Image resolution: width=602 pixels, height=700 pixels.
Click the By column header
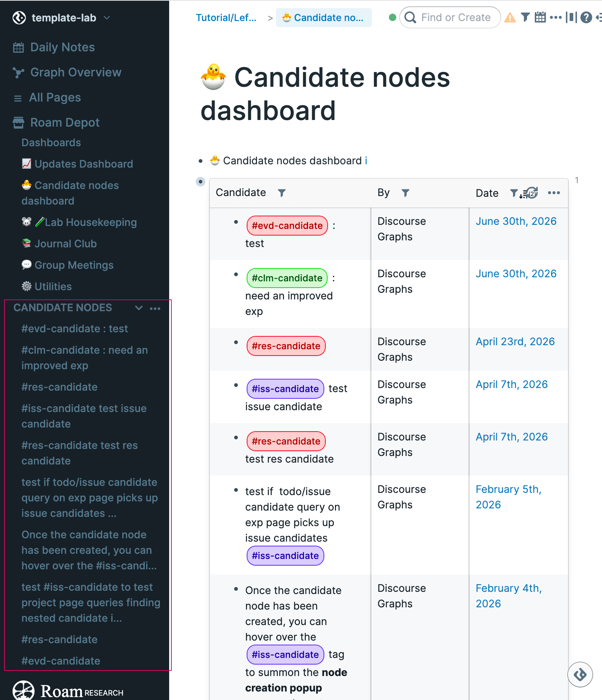(x=383, y=192)
